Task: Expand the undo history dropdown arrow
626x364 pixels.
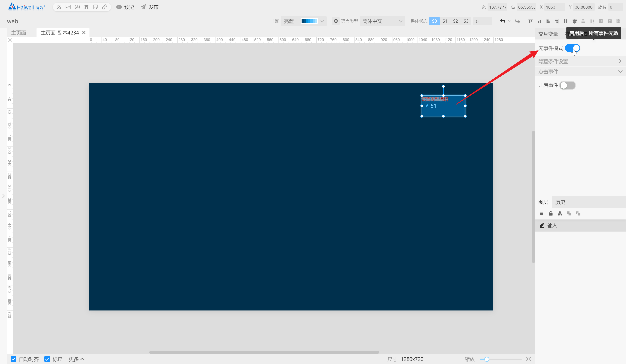Action: [509, 21]
